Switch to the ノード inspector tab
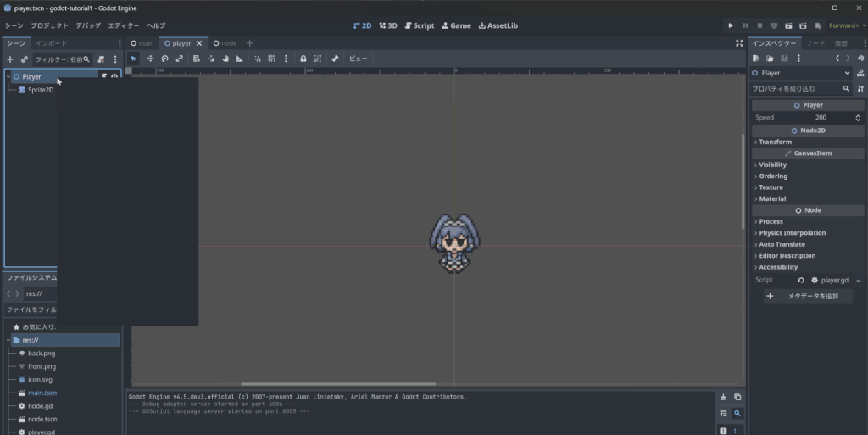This screenshot has width=868, height=435. (x=815, y=43)
